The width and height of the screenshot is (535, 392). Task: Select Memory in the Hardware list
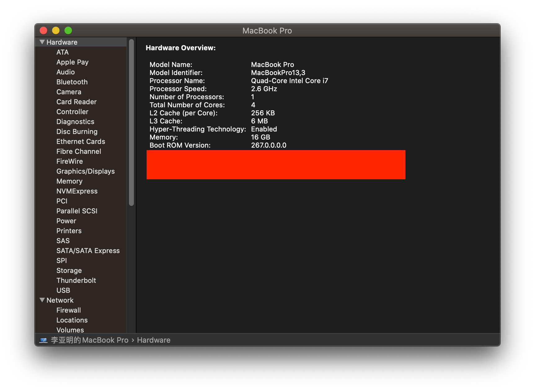point(69,181)
